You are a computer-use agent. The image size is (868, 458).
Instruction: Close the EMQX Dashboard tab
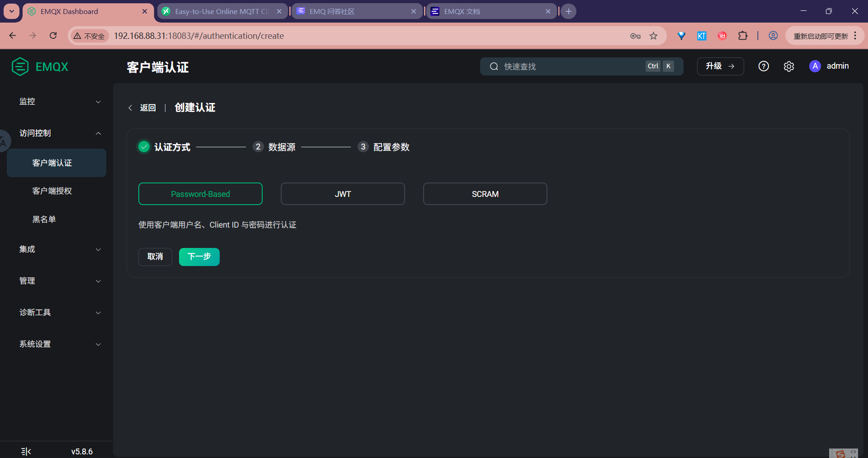(145, 11)
